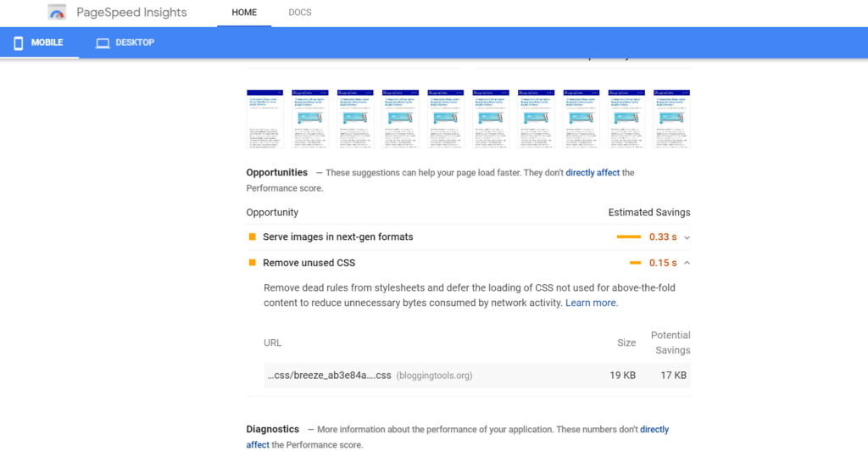Click the desktop monitor icon
The height and width of the screenshot is (451, 868).
(103, 42)
